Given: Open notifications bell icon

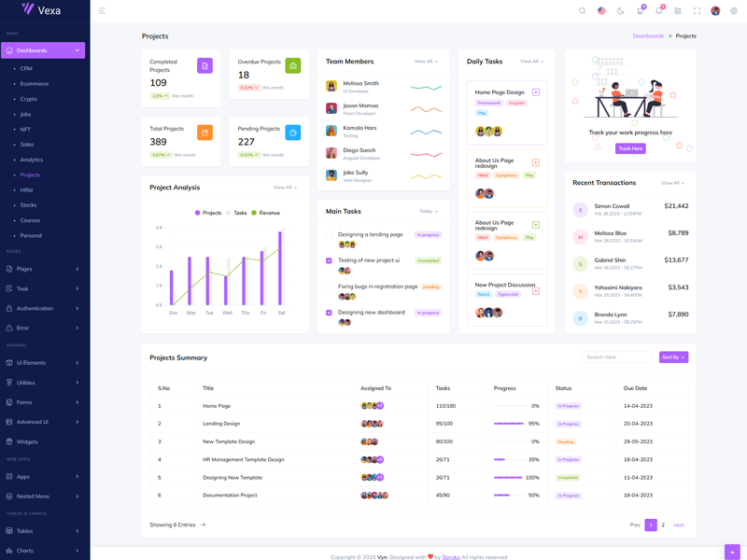Looking at the screenshot, I should click(x=658, y=11).
